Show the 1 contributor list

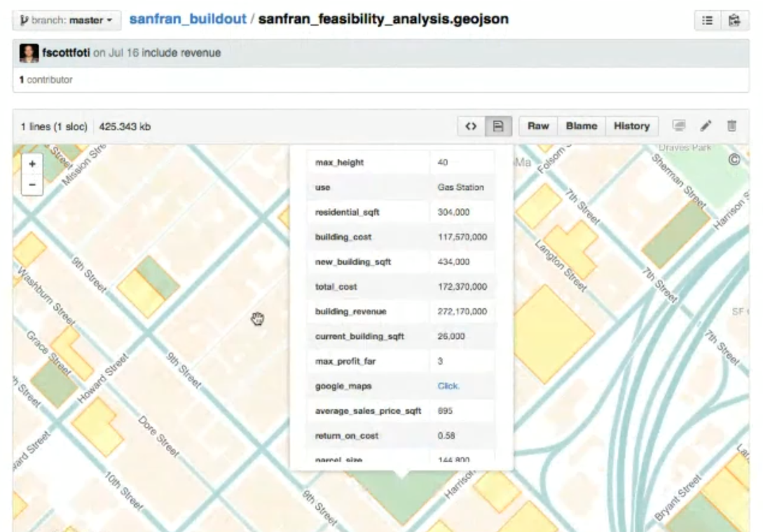point(46,80)
